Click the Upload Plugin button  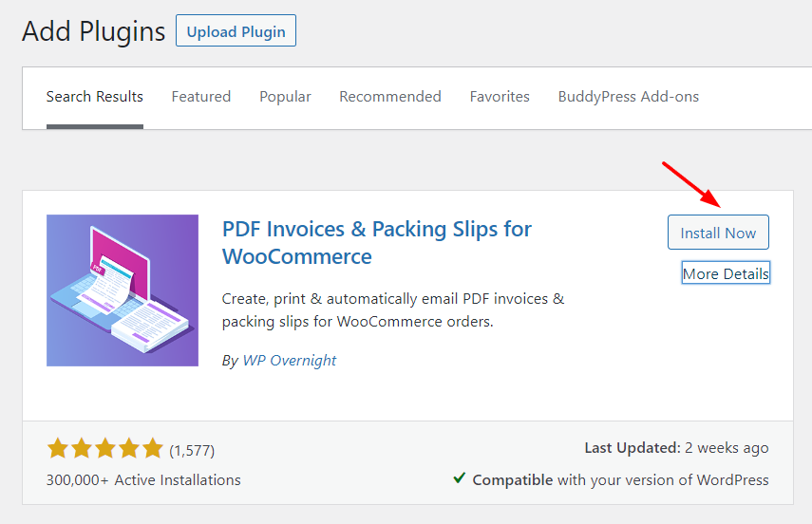pos(236,30)
